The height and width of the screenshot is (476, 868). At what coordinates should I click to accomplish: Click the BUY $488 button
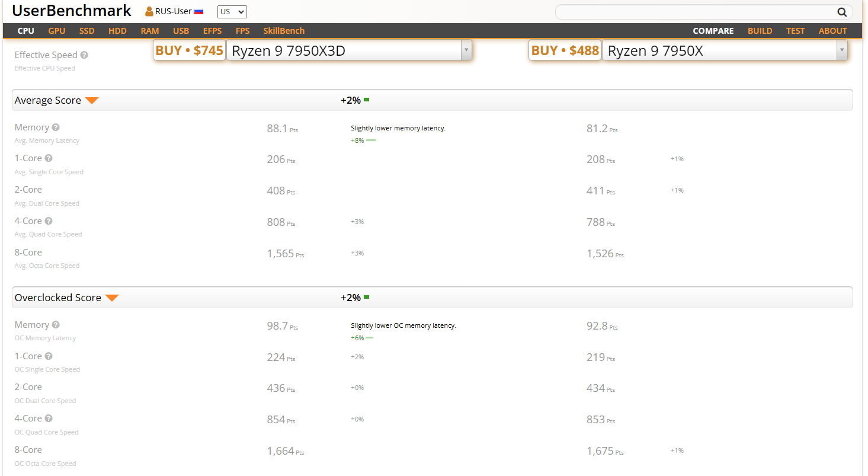click(565, 51)
